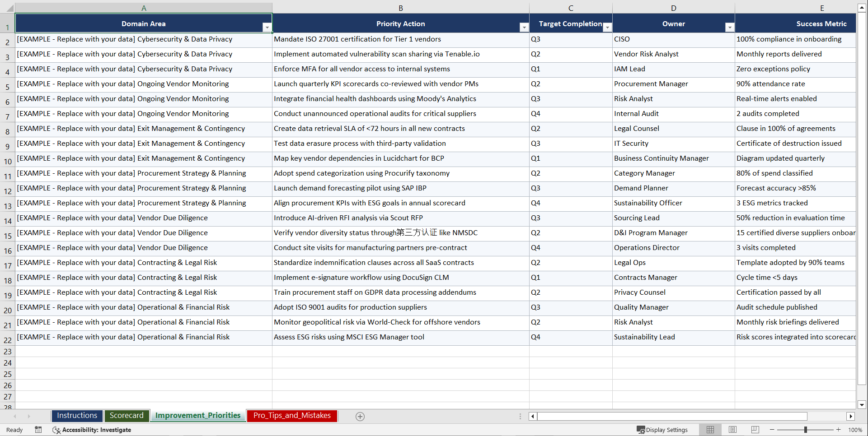The width and height of the screenshot is (868, 436).
Task: Click the macro recording icon in status bar
Action: [38, 430]
